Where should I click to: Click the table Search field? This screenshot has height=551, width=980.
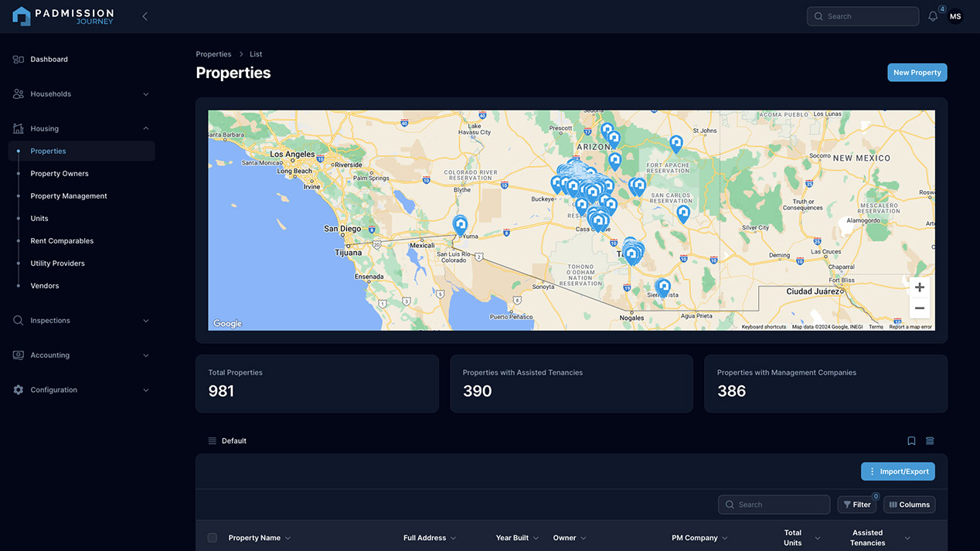[x=774, y=505]
